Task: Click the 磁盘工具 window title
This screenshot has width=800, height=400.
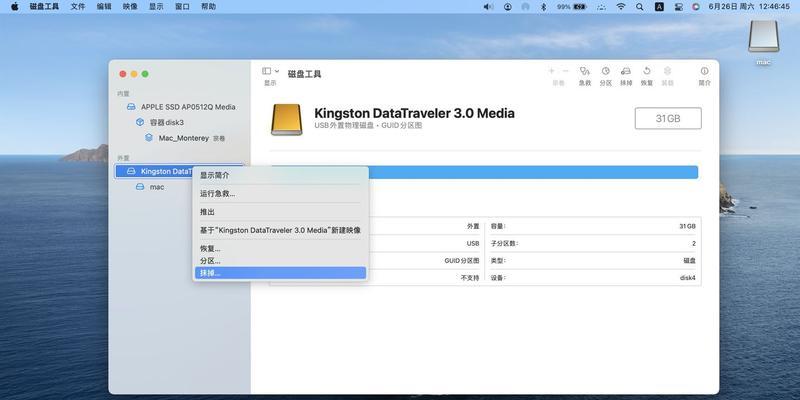Action: coord(305,74)
